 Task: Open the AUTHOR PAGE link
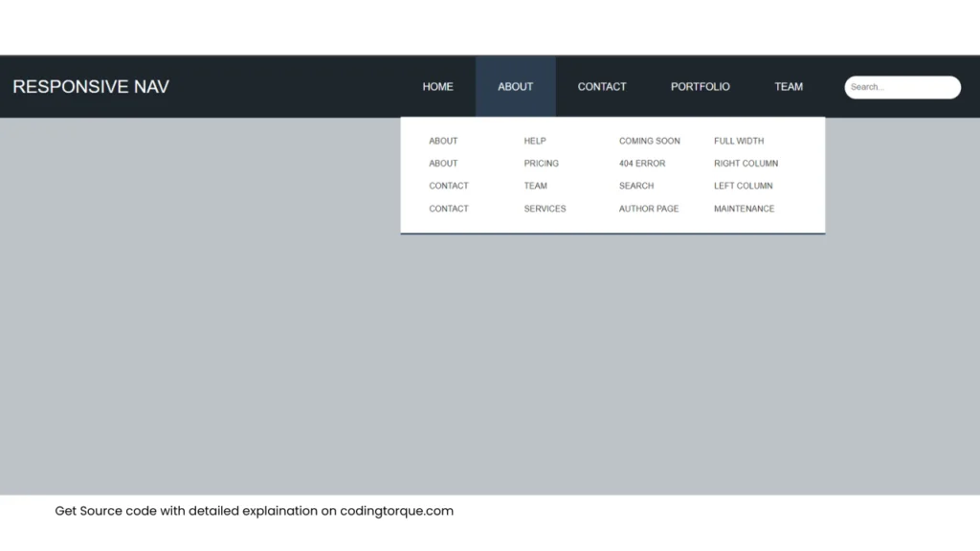(649, 209)
